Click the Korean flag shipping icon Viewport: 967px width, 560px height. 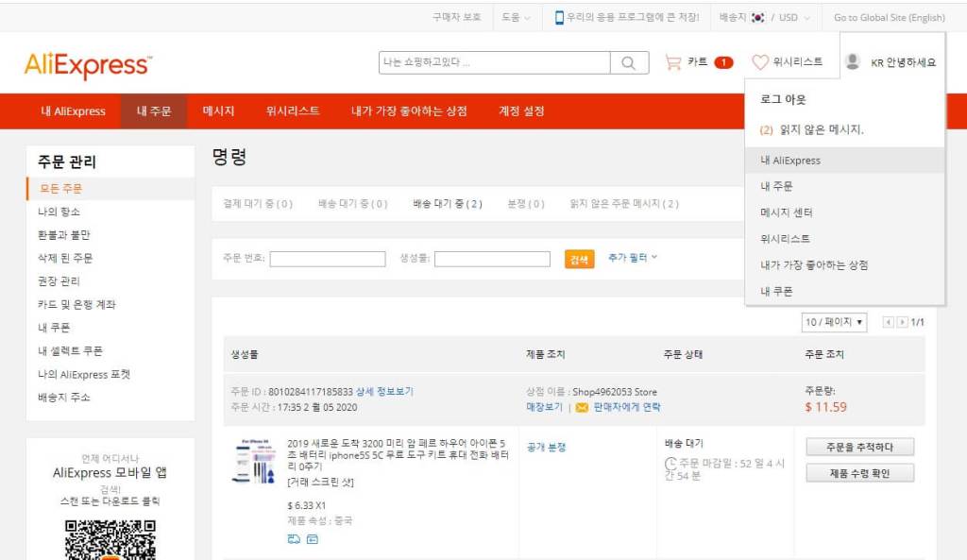click(x=758, y=17)
